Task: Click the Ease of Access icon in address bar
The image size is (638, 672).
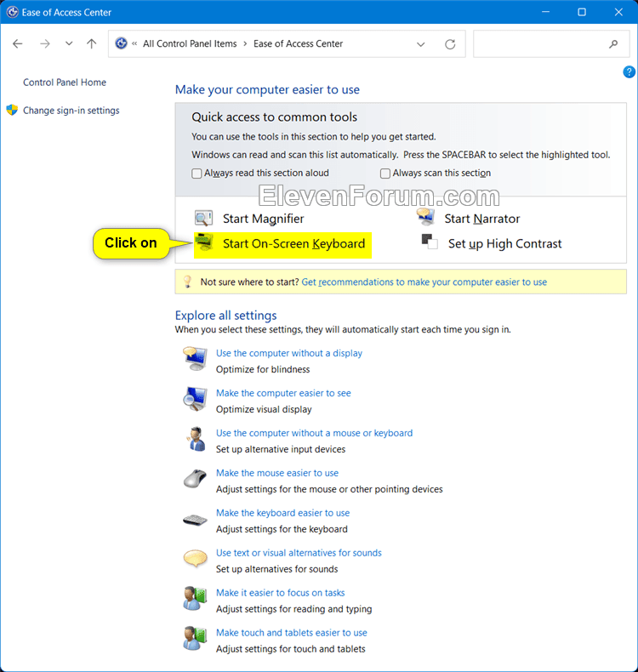Action: pos(122,43)
